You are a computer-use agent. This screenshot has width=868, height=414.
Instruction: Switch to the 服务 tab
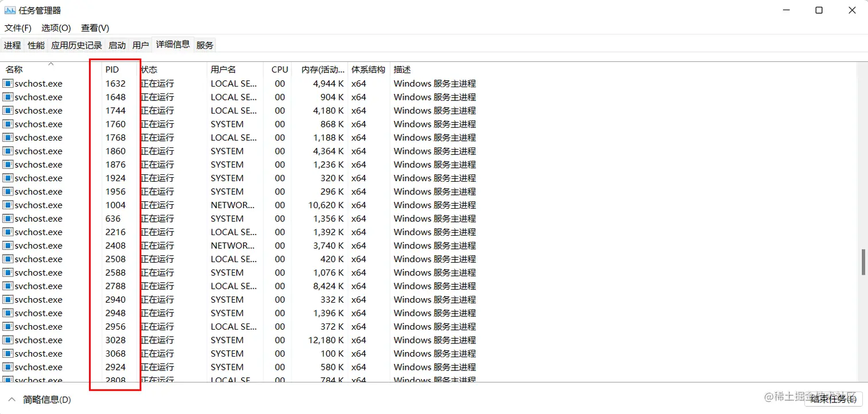click(205, 45)
